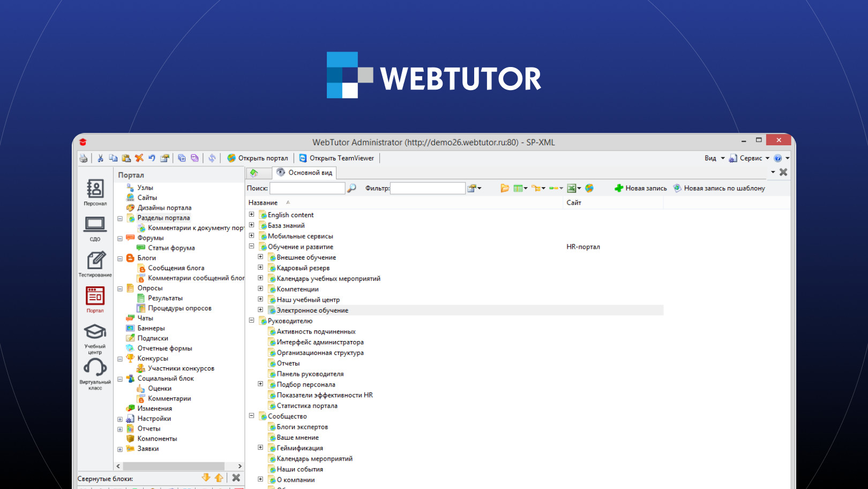The image size is (868, 489).
Task: Click the Copy icon in the toolbar
Action: coord(113,158)
